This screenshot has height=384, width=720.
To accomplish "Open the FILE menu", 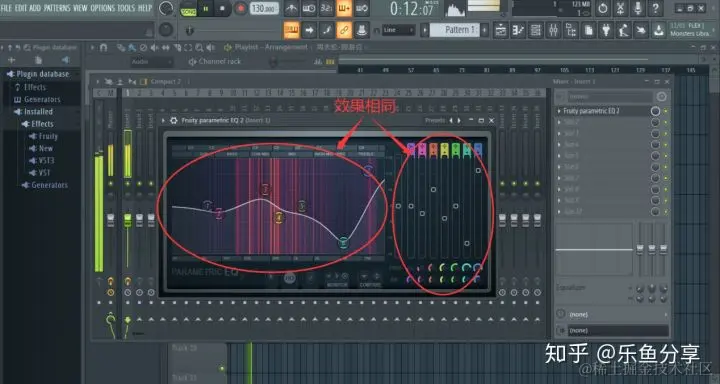I will [x=7, y=8].
